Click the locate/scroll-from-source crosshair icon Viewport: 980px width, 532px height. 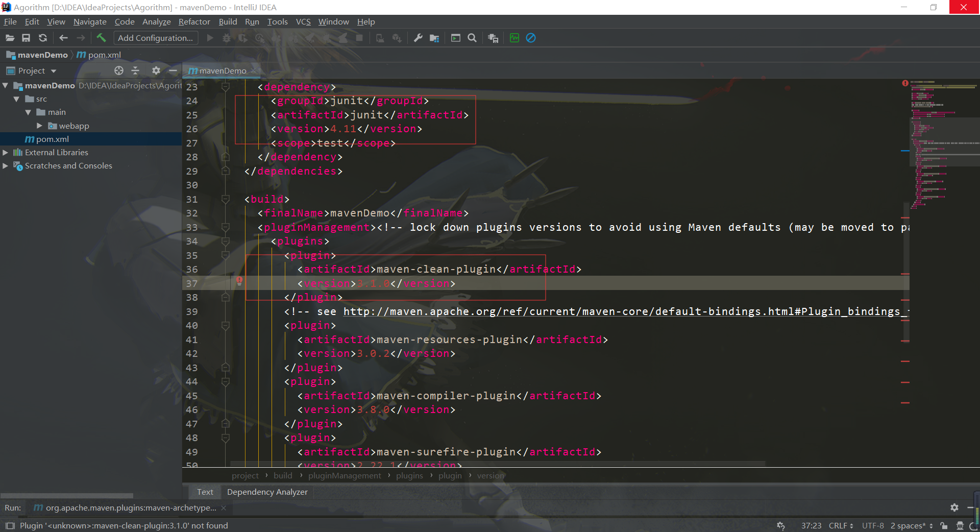tap(119, 70)
